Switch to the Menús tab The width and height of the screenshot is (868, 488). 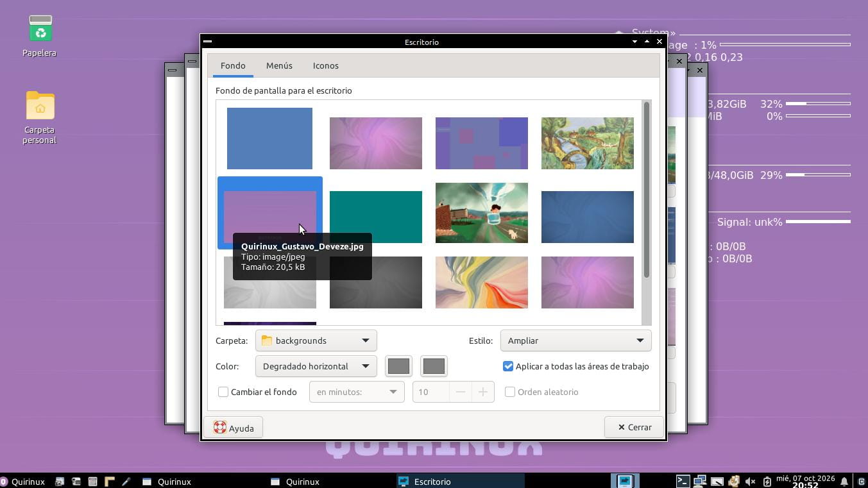point(279,65)
